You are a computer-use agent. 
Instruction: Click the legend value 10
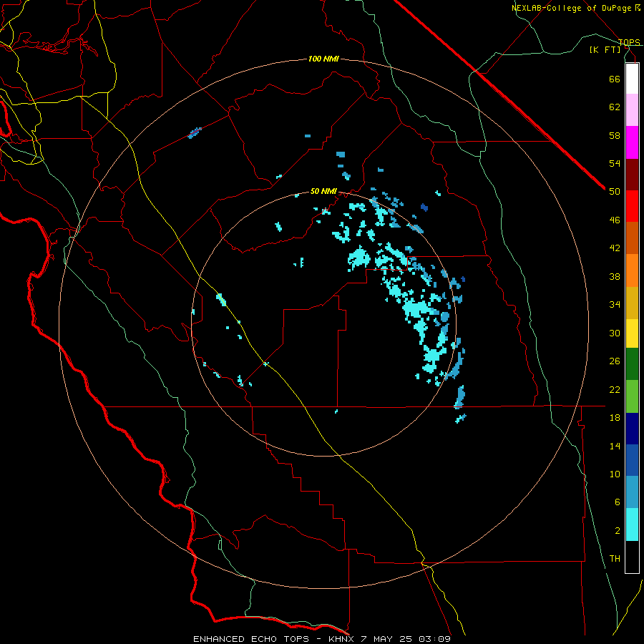(x=615, y=474)
